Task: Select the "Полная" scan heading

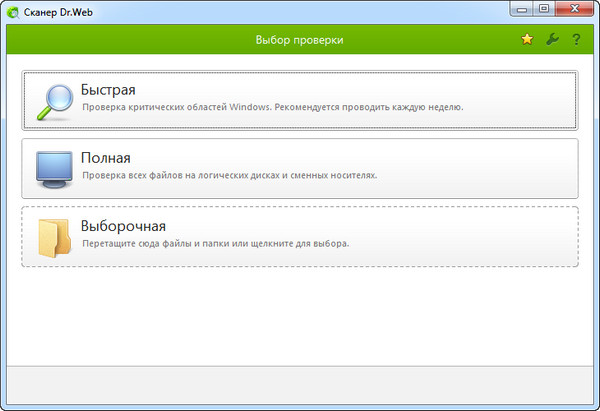Action: (106, 158)
